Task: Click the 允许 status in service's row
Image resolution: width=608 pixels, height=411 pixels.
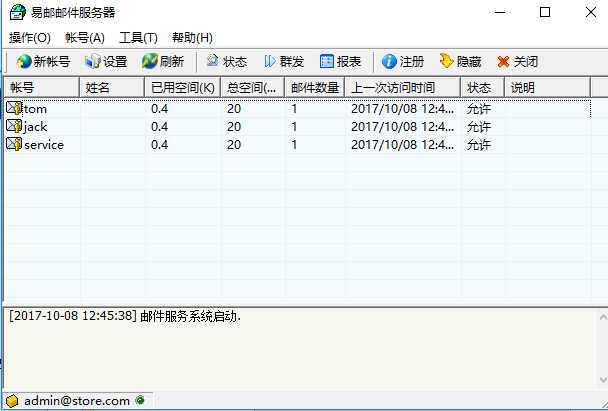Action: [479, 145]
